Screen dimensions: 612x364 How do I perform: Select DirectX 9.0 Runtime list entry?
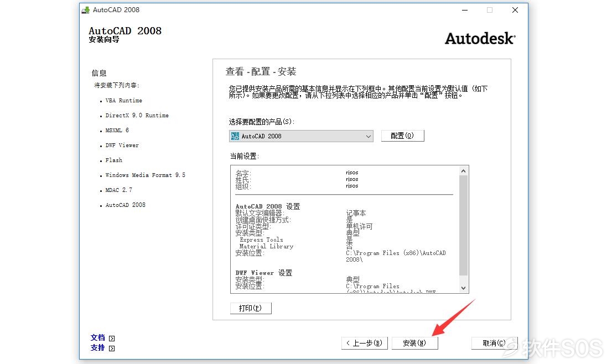[x=137, y=116]
